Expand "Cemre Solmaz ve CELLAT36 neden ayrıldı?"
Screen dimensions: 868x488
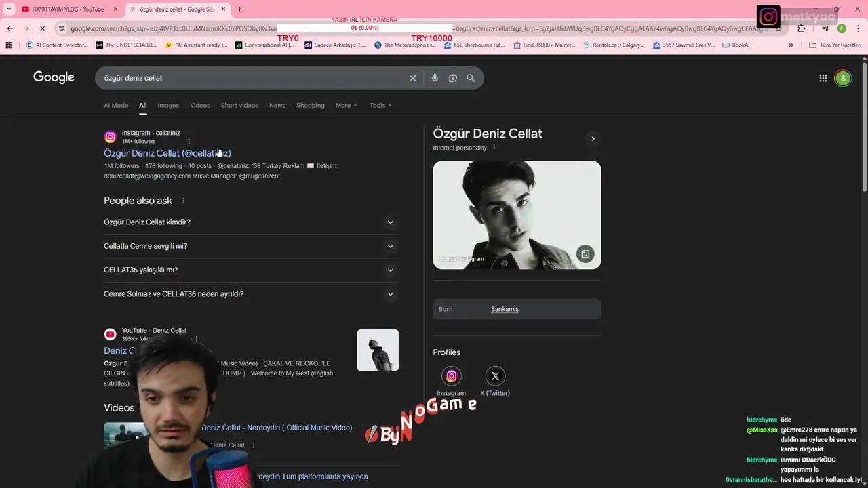pos(251,294)
